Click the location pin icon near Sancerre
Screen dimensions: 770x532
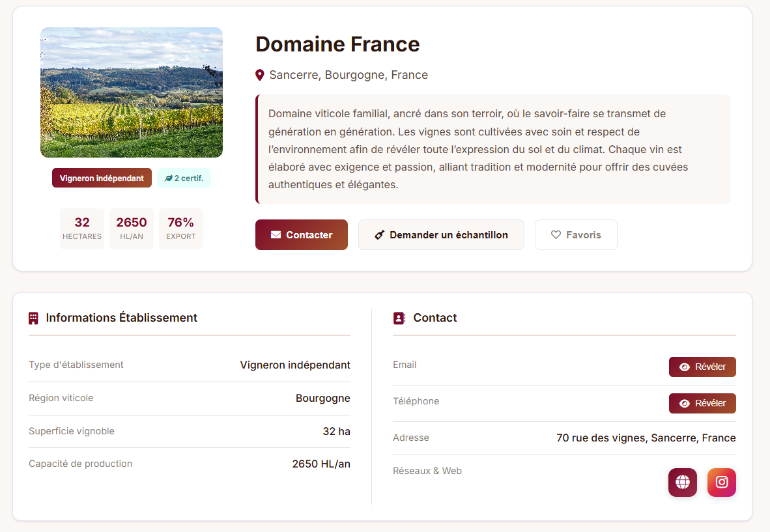pos(260,76)
